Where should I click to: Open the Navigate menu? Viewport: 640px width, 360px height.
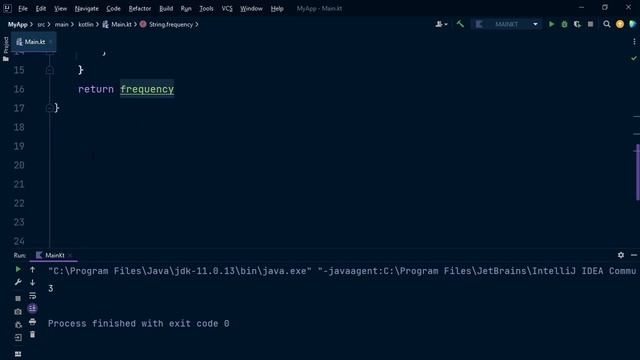click(87, 8)
